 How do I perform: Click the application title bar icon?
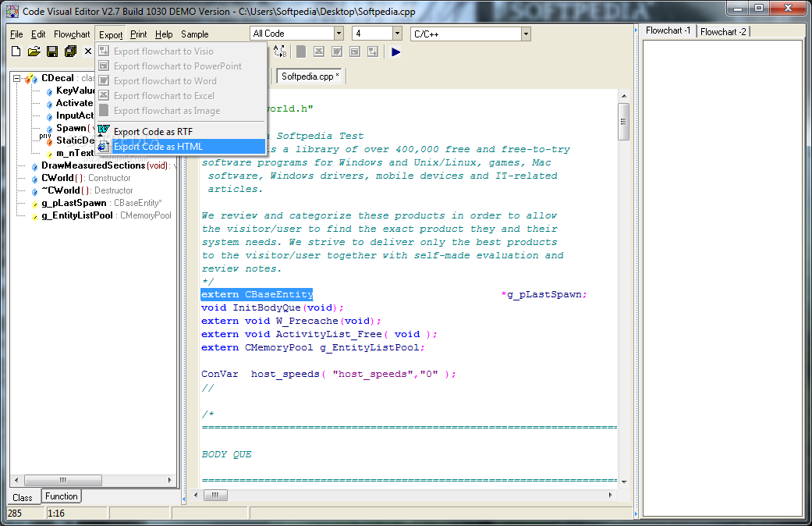(12, 11)
